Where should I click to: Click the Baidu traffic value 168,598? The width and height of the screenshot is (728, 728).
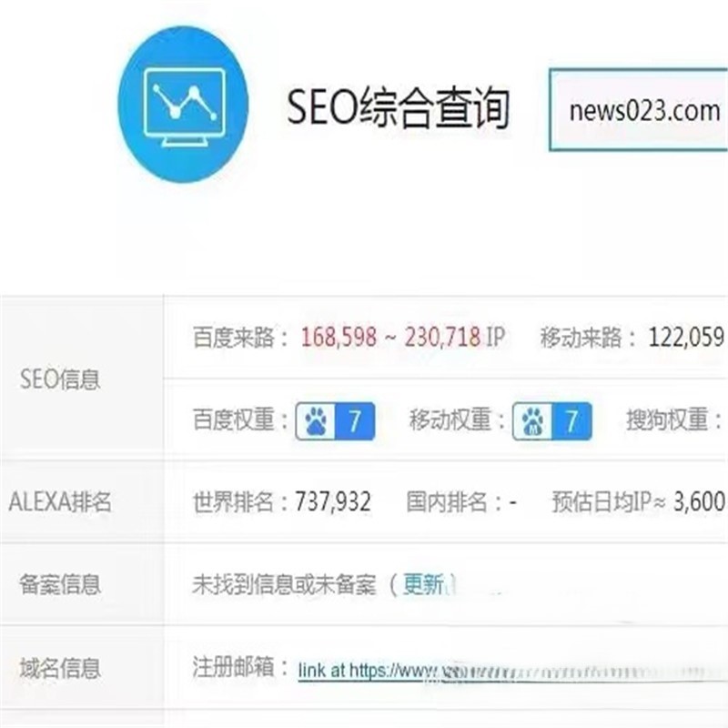pyautogui.click(x=339, y=337)
